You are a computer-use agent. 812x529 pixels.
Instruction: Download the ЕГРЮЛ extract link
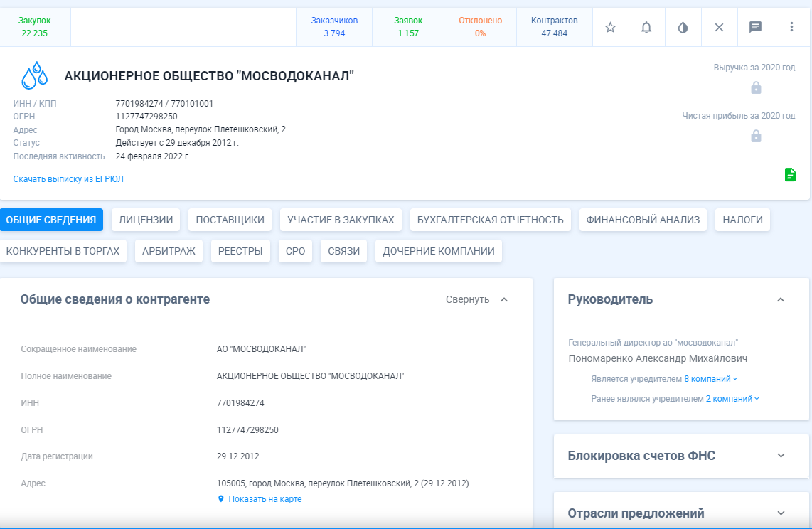tap(68, 179)
